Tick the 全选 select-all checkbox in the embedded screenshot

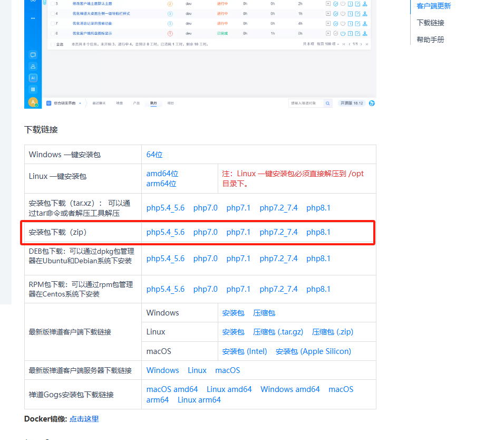point(53,44)
